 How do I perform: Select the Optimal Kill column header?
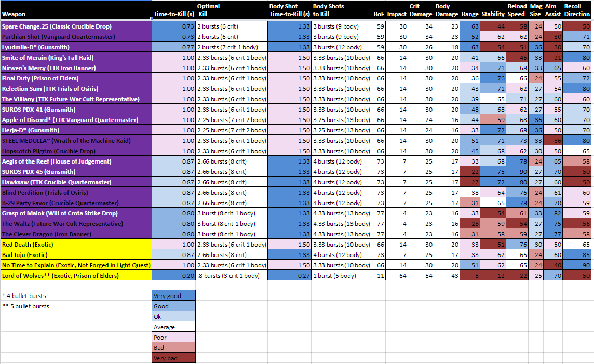click(232, 10)
